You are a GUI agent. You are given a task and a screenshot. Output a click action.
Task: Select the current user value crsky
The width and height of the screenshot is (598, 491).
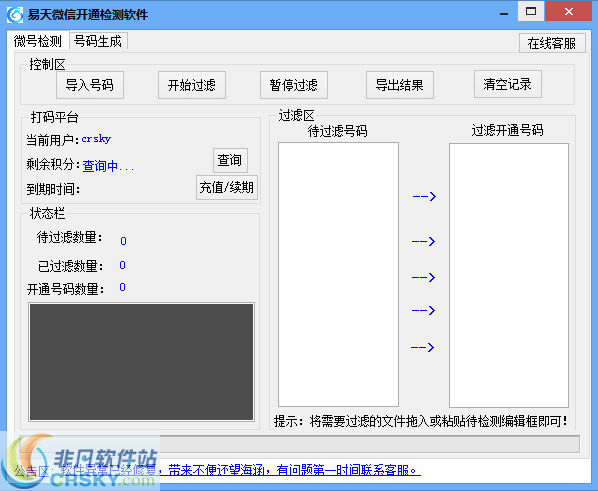point(96,139)
